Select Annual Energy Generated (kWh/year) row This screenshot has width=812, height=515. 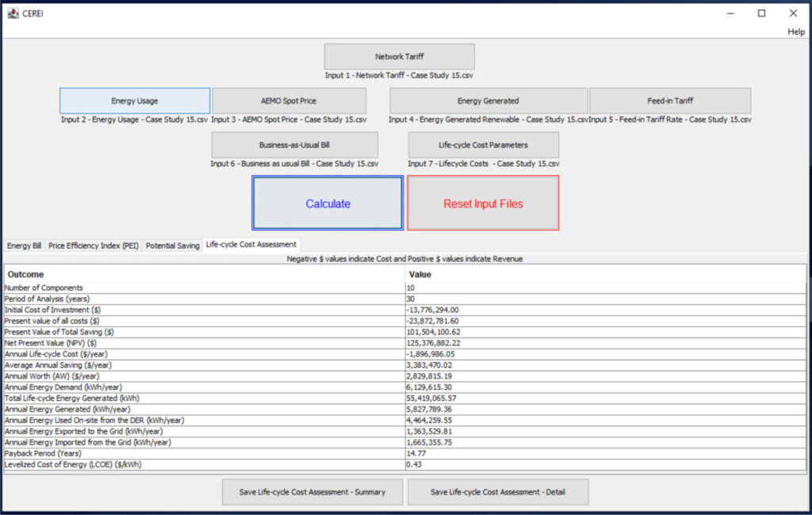(x=405, y=410)
